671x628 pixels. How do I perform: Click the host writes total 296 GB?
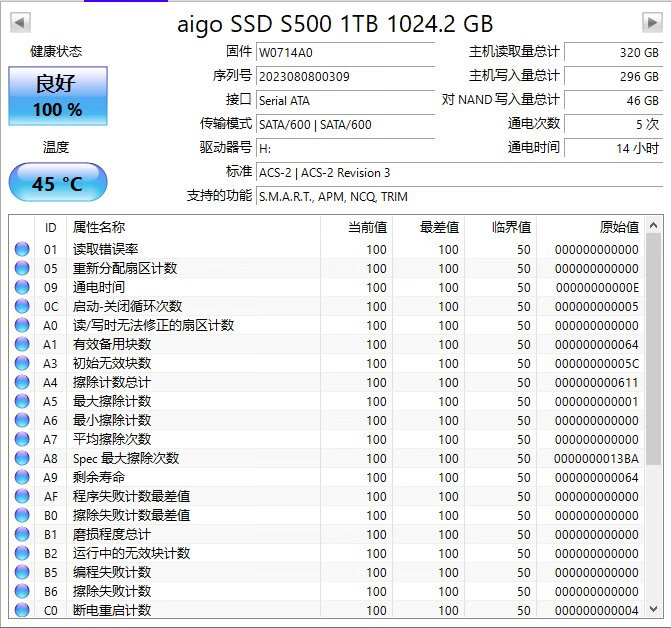613,77
